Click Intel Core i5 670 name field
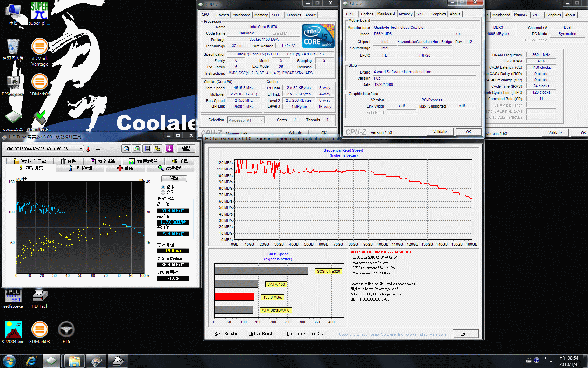 click(x=264, y=27)
